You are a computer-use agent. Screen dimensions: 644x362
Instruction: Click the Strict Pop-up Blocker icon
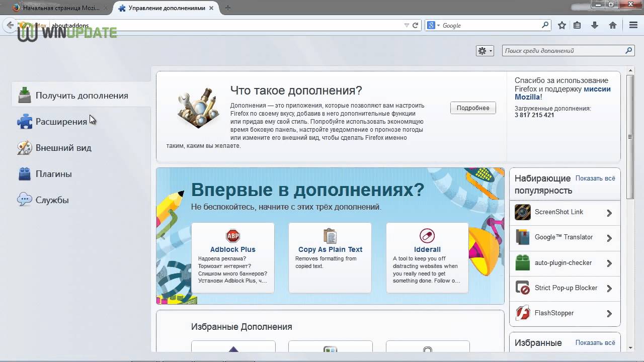pos(523,288)
